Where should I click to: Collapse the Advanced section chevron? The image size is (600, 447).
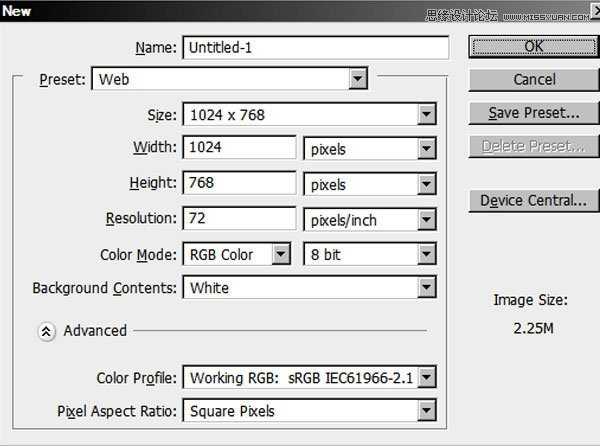tap(47, 331)
